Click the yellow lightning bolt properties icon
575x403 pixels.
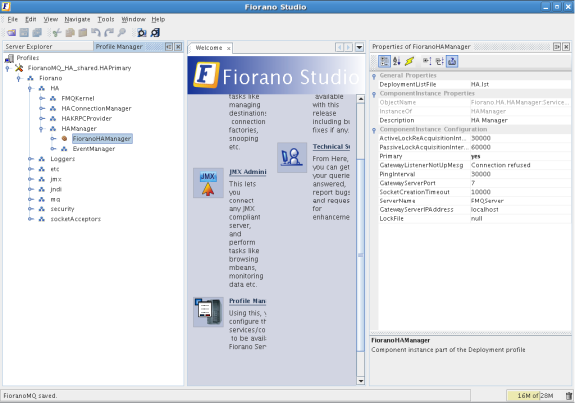point(409,61)
